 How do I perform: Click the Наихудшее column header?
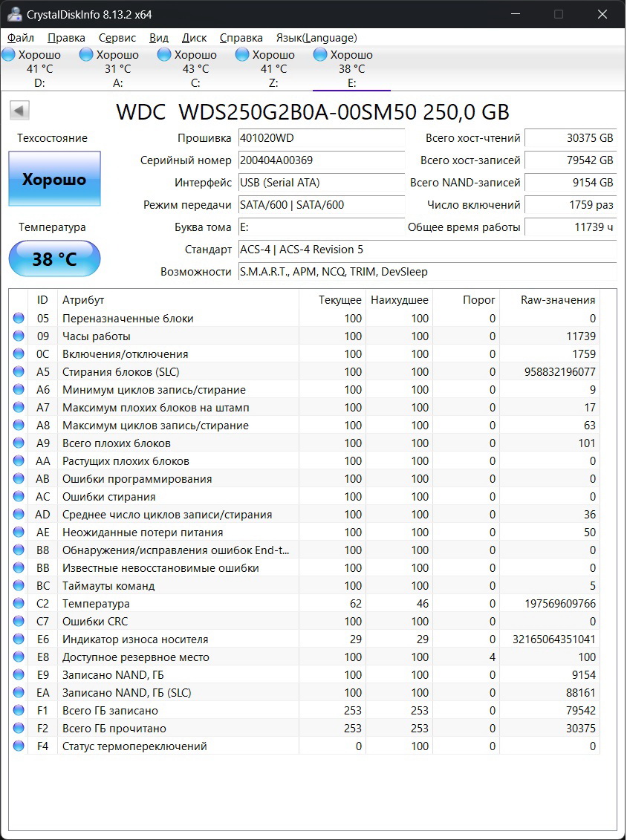399,300
